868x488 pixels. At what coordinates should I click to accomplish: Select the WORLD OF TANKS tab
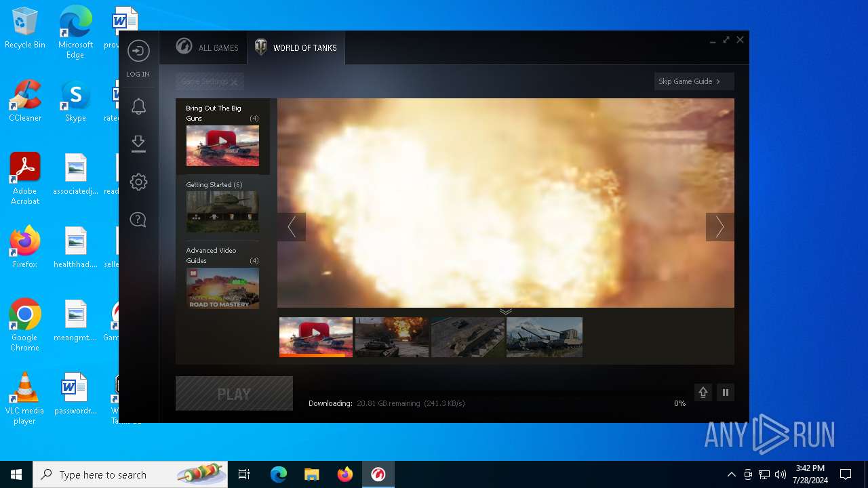pyautogui.click(x=296, y=47)
